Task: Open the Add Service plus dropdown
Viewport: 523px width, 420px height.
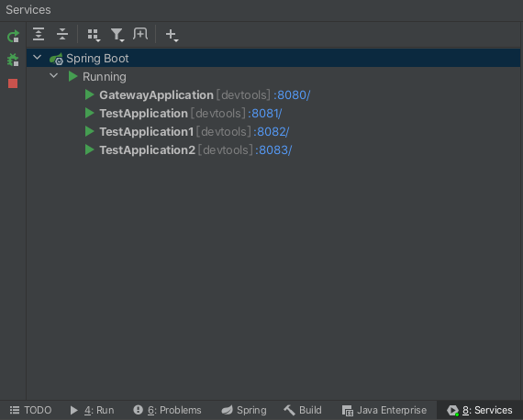Action: (172, 35)
